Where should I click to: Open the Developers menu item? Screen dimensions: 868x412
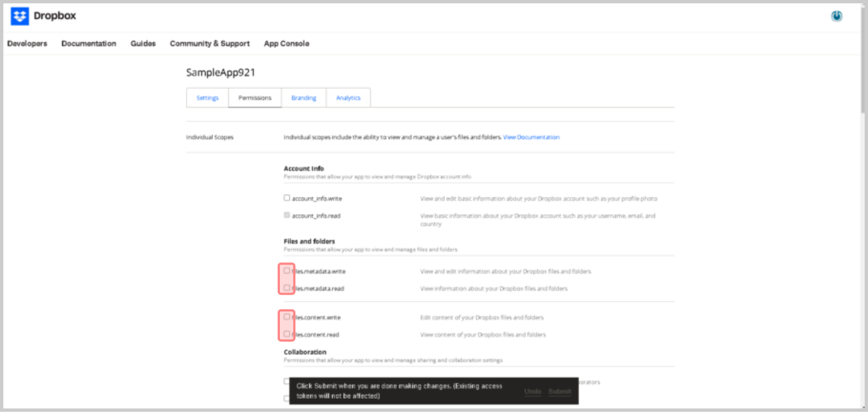point(27,43)
